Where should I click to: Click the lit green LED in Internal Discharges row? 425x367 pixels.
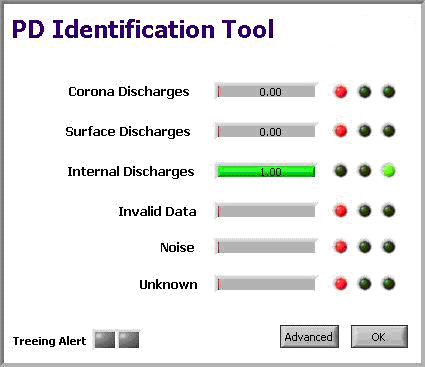389,171
